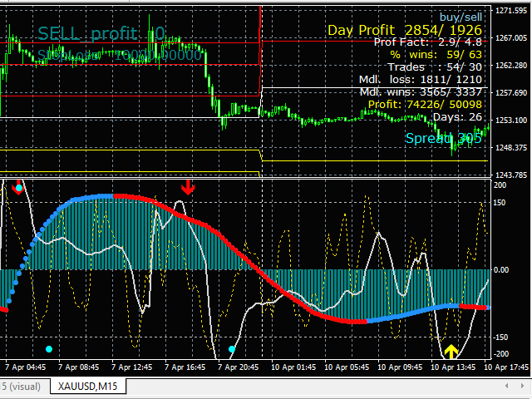Click the 1271.595 price on the scale
The image size is (532, 399).
click(510, 11)
